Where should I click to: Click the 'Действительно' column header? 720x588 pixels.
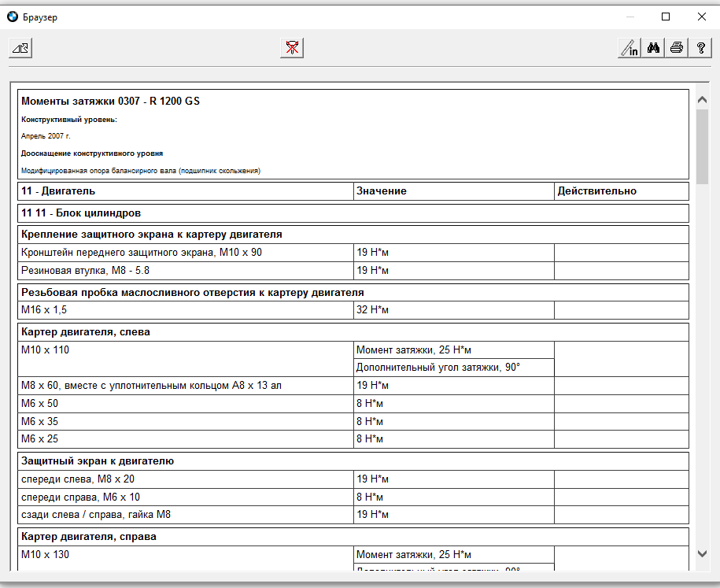coord(596,191)
